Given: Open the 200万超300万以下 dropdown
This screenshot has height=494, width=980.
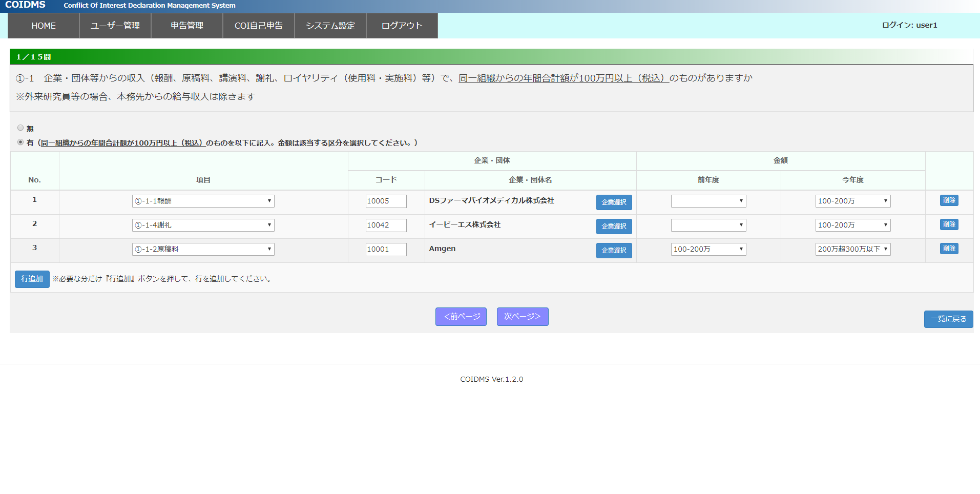Looking at the screenshot, I should click(x=853, y=249).
